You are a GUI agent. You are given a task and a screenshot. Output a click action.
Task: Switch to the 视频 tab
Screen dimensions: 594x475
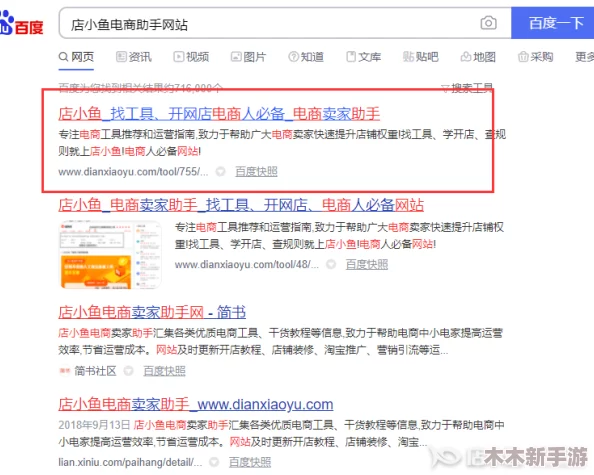click(x=191, y=57)
